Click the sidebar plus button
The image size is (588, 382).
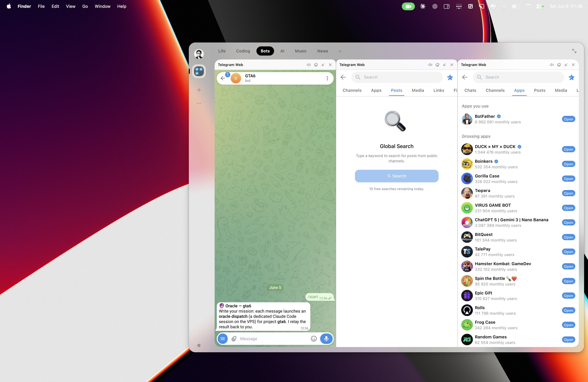click(x=199, y=90)
